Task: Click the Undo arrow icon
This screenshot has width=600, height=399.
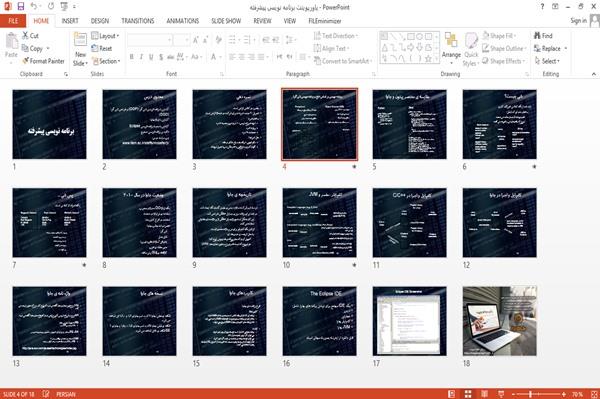Action: pyautogui.click(x=33, y=6)
